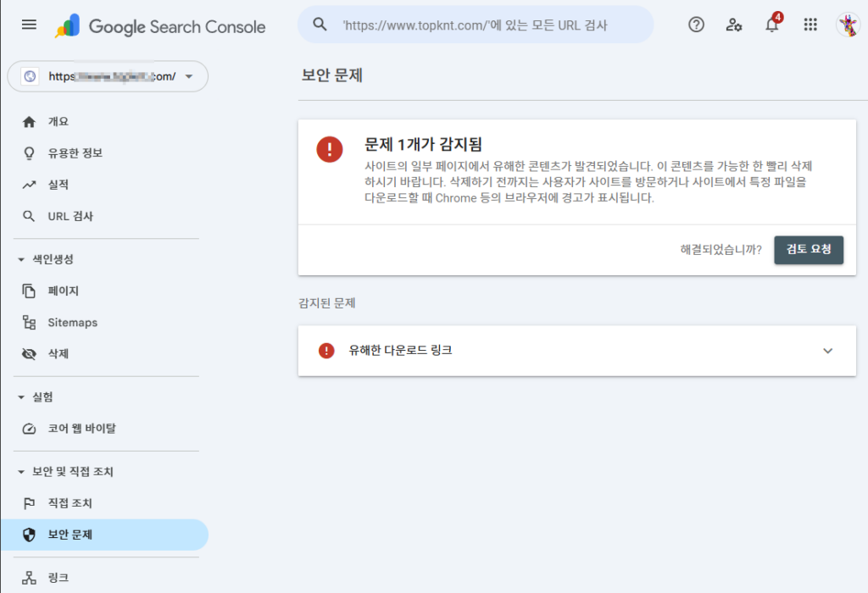Open user and settings management icon
Image resolution: width=868 pixels, height=593 pixels.
(x=734, y=25)
